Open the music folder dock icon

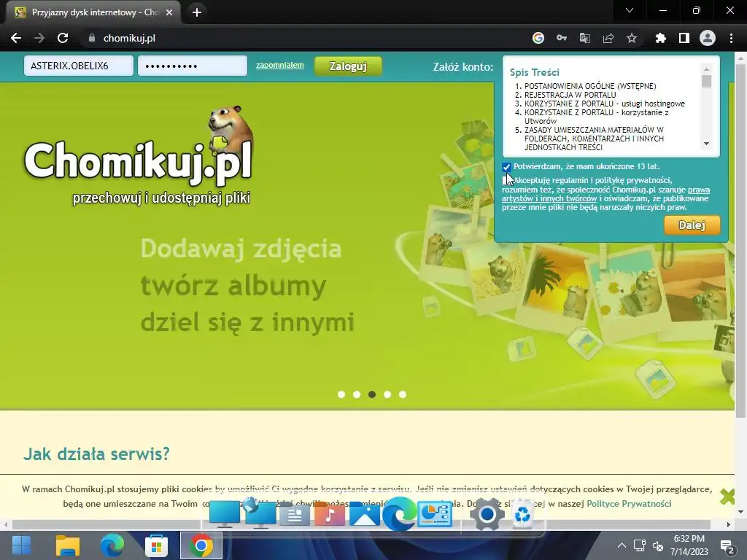[x=329, y=514]
